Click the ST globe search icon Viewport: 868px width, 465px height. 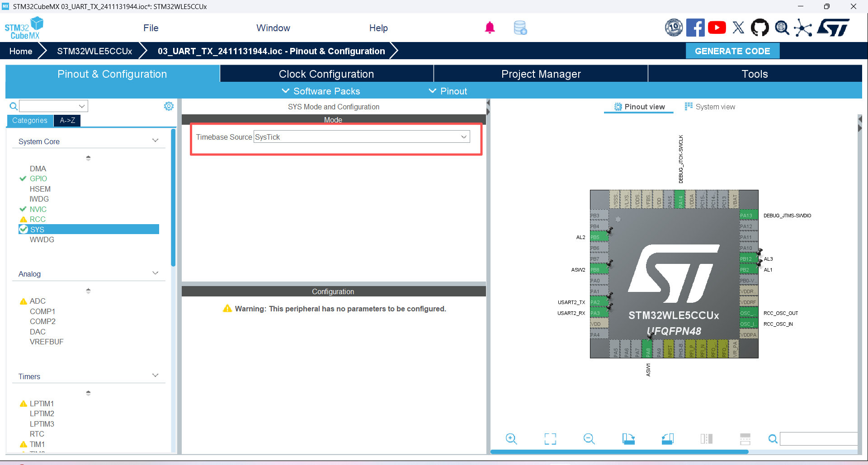[782, 28]
